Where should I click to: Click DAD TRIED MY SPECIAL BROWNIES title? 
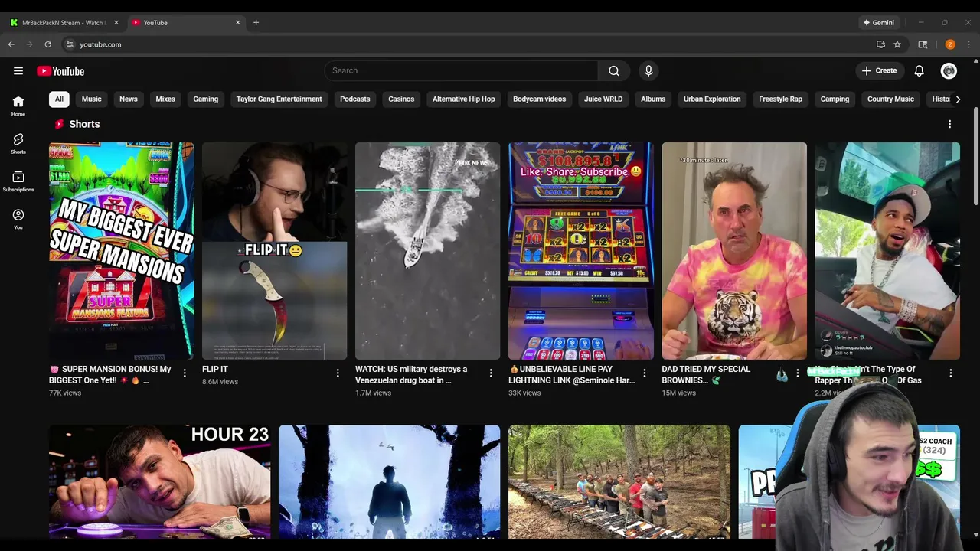[706, 374]
